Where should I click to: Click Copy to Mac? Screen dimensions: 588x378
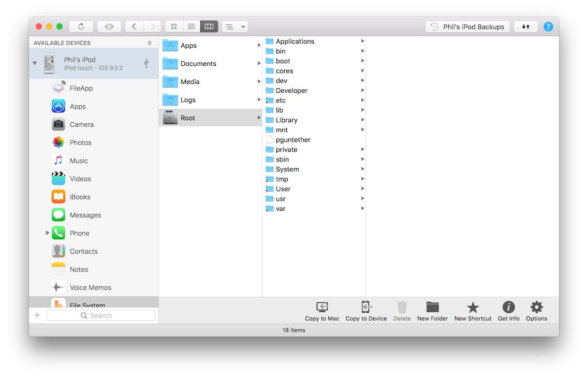(x=322, y=311)
